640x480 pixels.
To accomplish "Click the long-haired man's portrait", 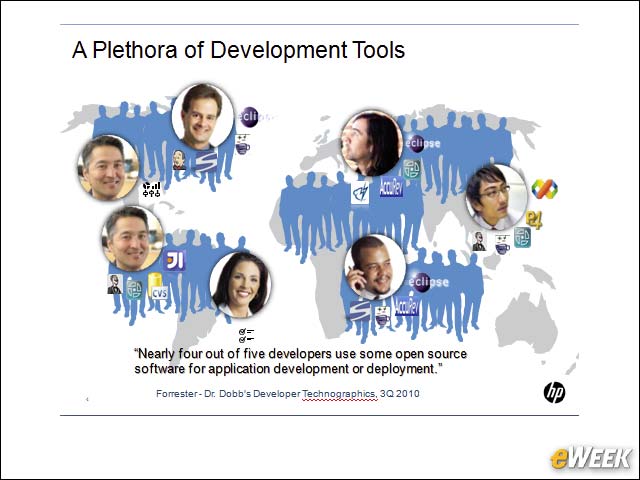I will (x=371, y=143).
